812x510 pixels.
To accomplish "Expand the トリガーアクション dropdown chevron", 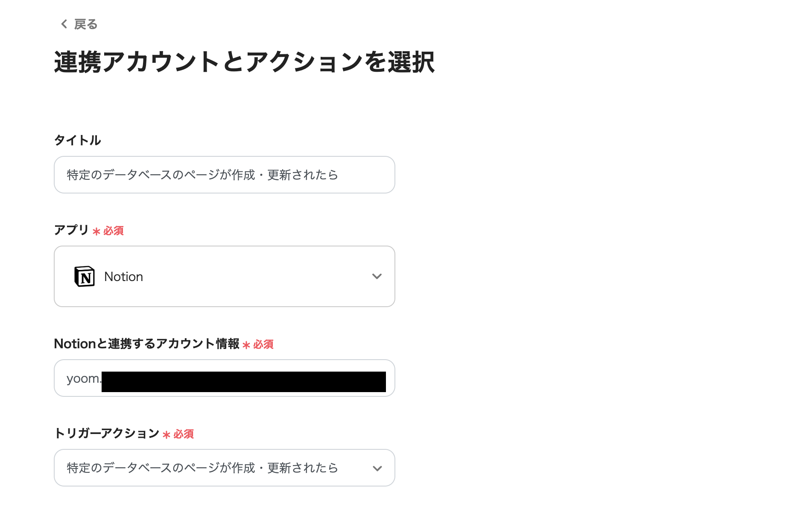I will (377, 468).
